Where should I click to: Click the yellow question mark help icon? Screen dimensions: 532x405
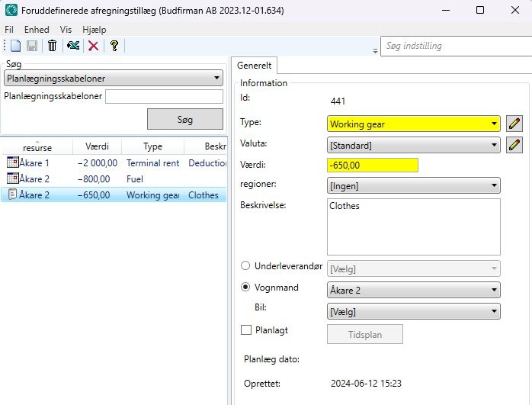coord(114,46)
